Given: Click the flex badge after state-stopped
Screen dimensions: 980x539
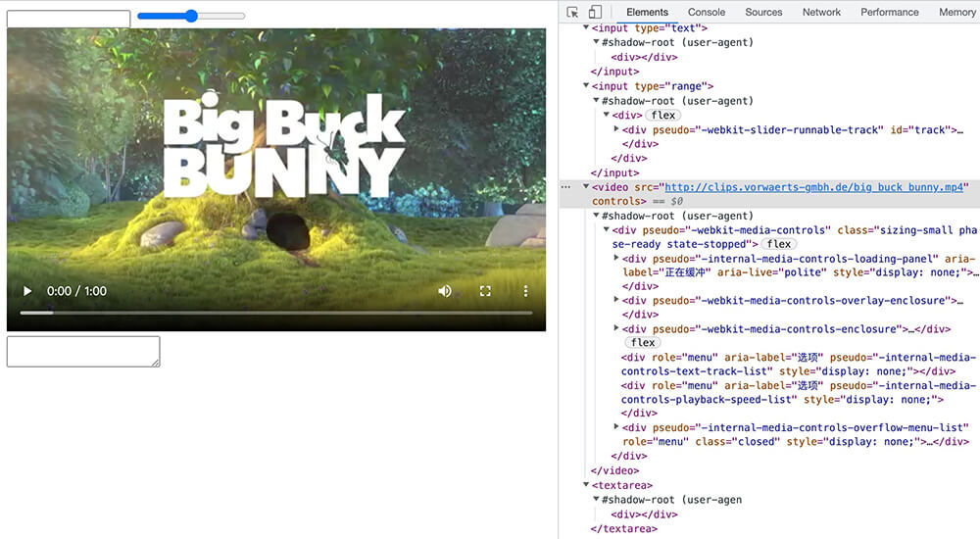Looking at the screenshot, I should click(x=779, y=244).
